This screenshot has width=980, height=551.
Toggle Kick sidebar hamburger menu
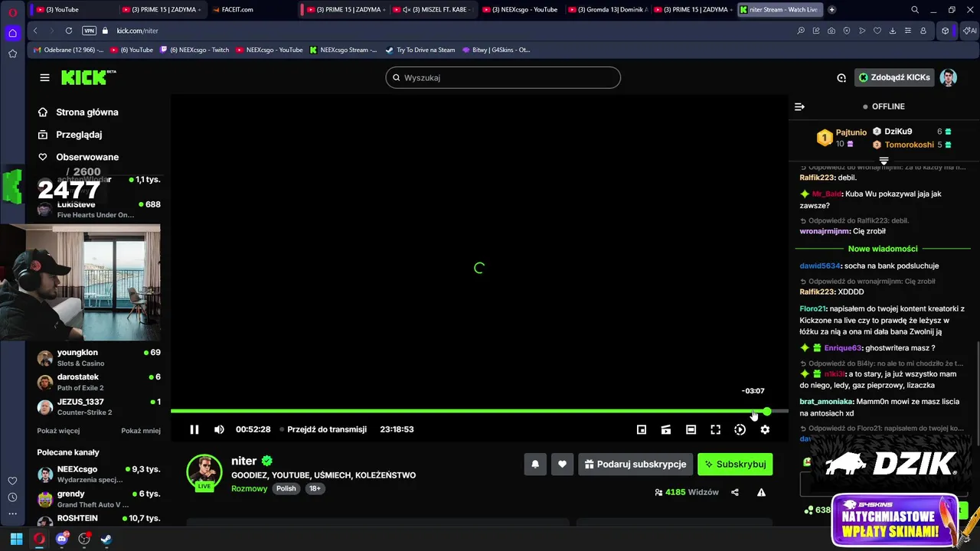tap(44, 77)
